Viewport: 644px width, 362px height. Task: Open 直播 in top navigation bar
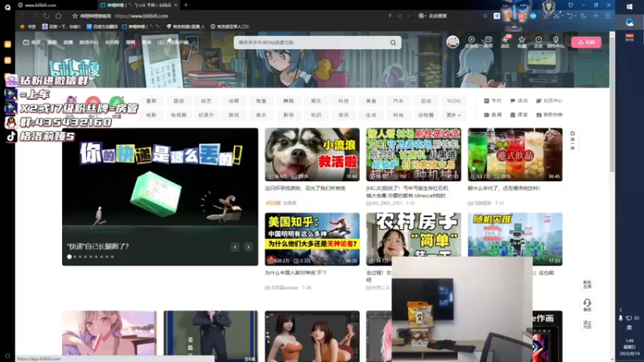click(68, 43)
